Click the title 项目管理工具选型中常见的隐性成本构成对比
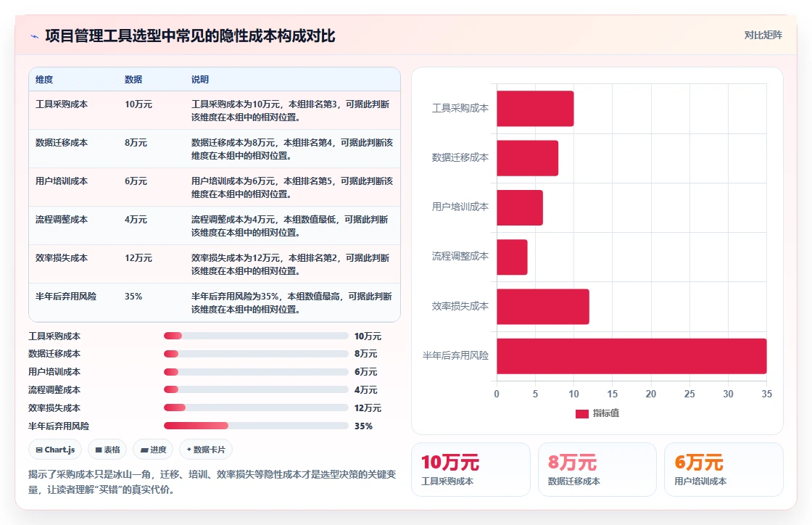The image size is (812, 525). pyautogui.click(x=190, y=36)
